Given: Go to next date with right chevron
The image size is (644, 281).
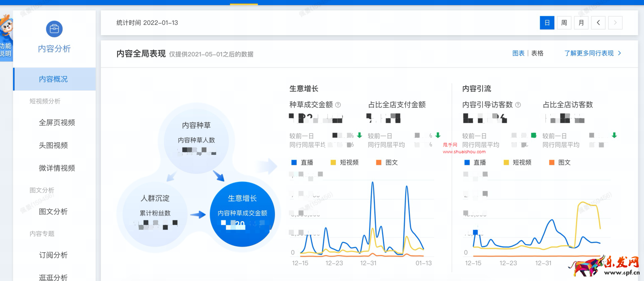Looking at the screenshot, I should 615,23.
